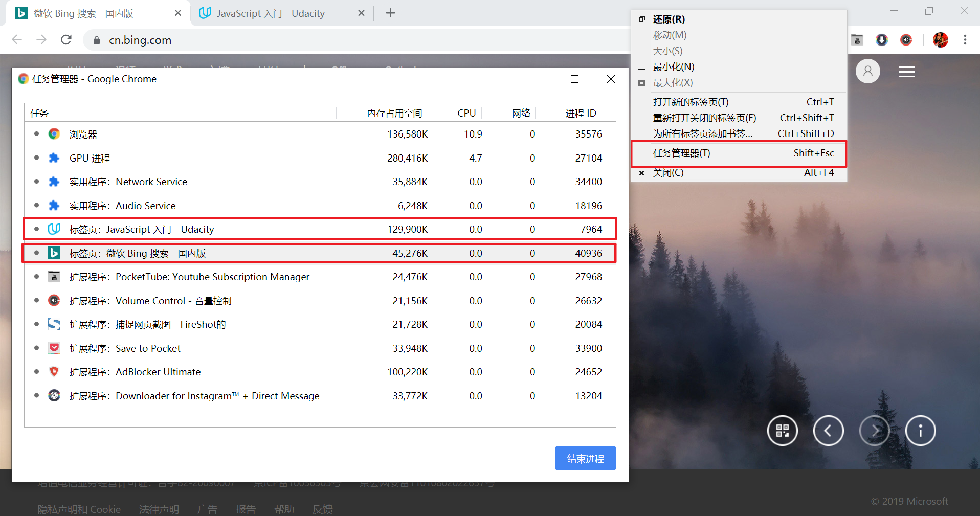Select the Network Service process row
Viewport: 980px width, 516px height.
tap(320, 182)
